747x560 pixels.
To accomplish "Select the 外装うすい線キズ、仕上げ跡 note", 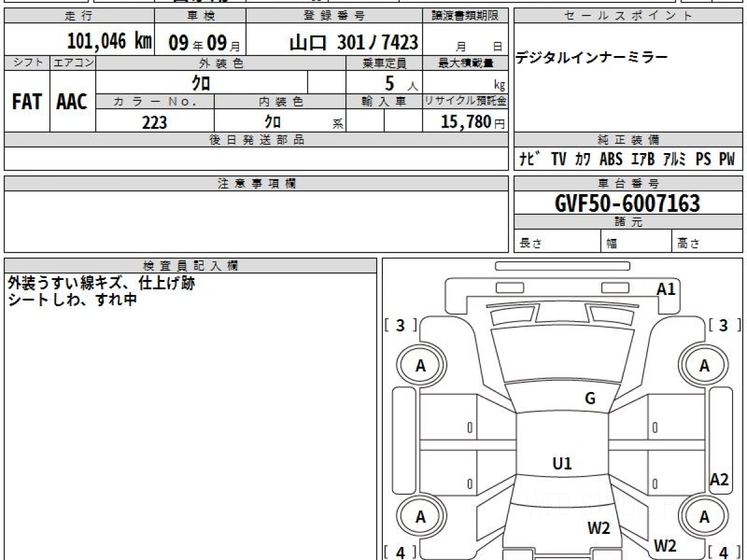I will click(x=101, y=283).
